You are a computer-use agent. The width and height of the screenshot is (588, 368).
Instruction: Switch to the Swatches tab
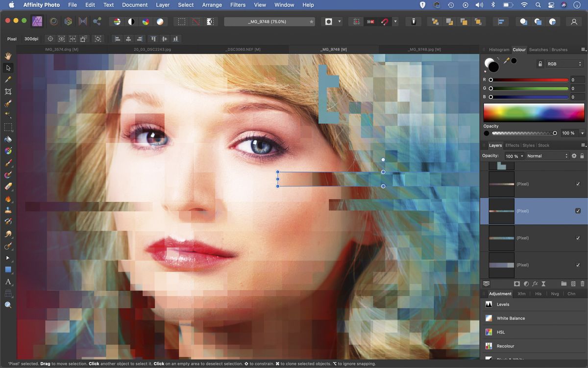(538, 50)
